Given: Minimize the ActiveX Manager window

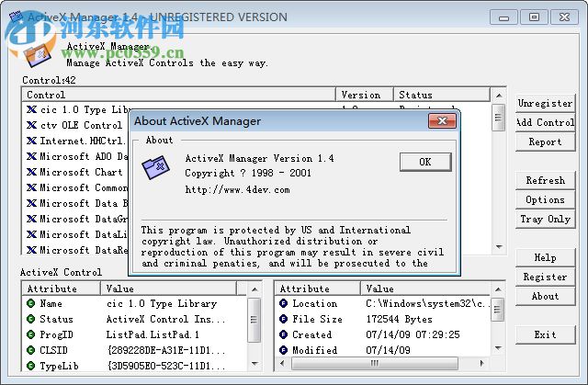Looking at the screenshot, I should [x=503, y=17].
